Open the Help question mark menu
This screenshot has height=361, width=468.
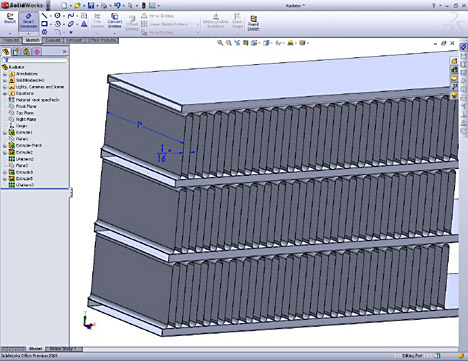[x=434, y=5]
